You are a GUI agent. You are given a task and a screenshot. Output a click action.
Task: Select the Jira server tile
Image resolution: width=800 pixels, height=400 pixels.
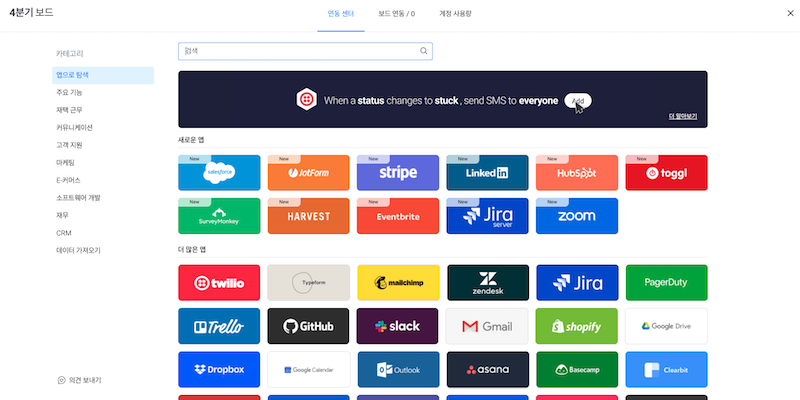point(487,216)
